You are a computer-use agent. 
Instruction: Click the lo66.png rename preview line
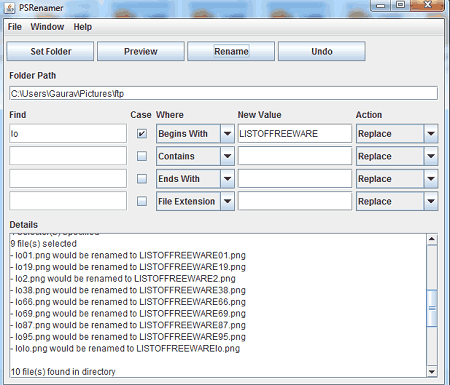128,302
